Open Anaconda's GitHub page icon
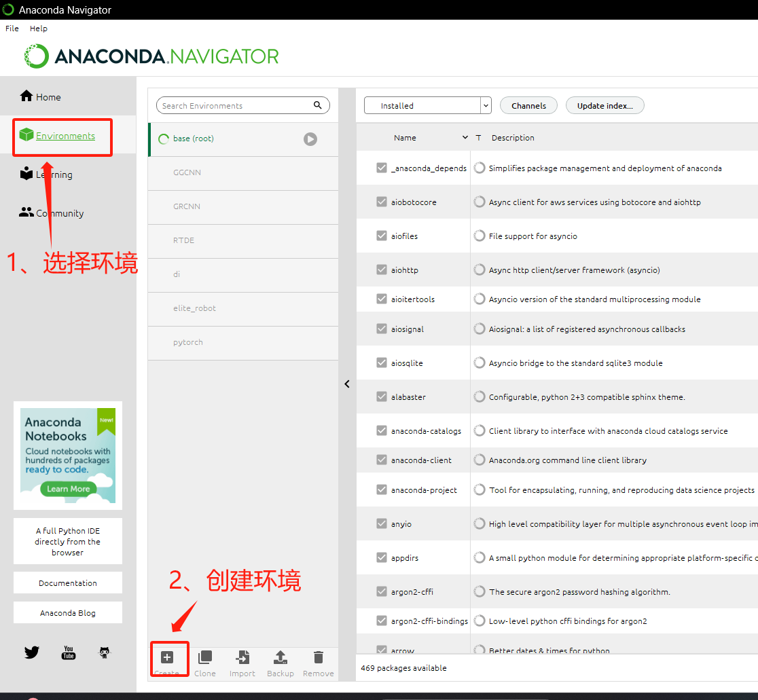 click(105, 652)
